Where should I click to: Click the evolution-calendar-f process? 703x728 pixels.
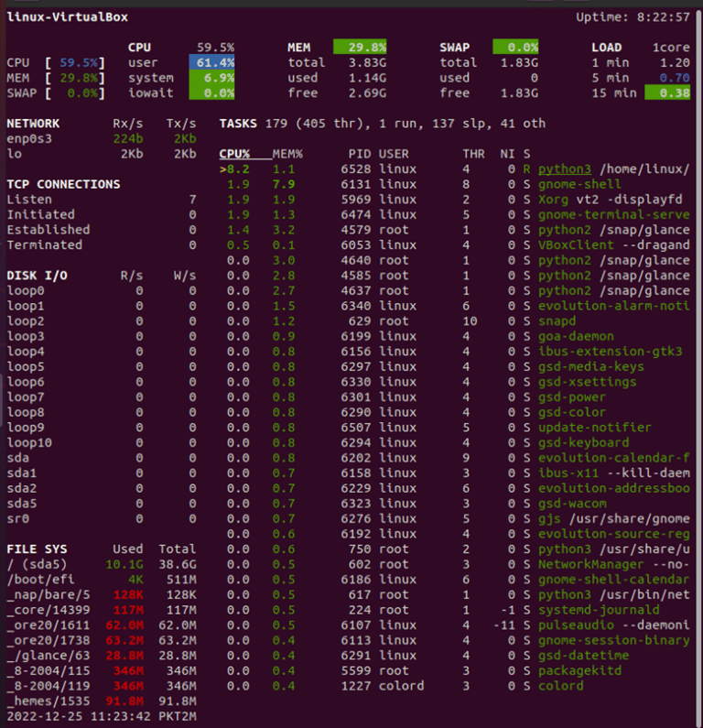614,458
